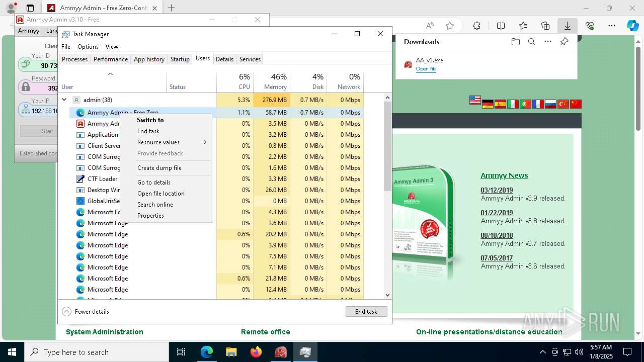The height and width of the screenshot is (362, 644).
Task: Sort by CPU column header
Action: pos(235,81)
